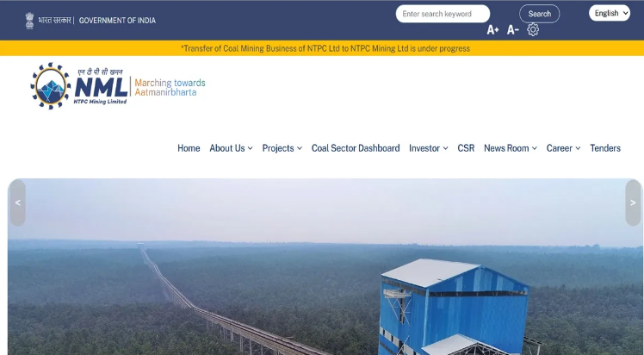Expand the Career menu

(x=563, y=148)
